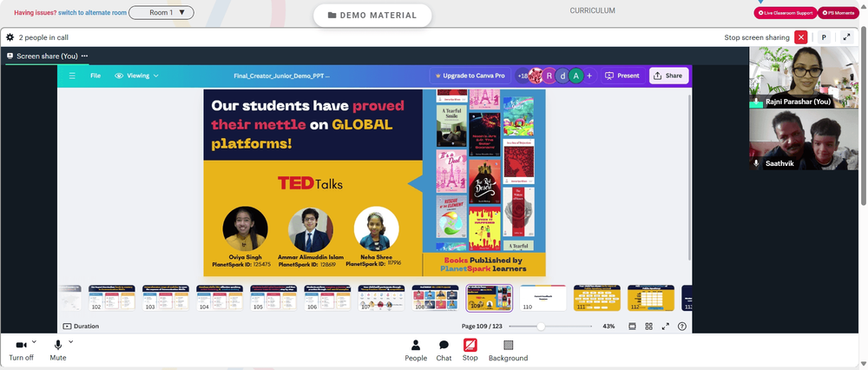The height and width of the screenshot is (370, 868).
Task: Click the switch to alternate room link
Action: coord(92,13)
